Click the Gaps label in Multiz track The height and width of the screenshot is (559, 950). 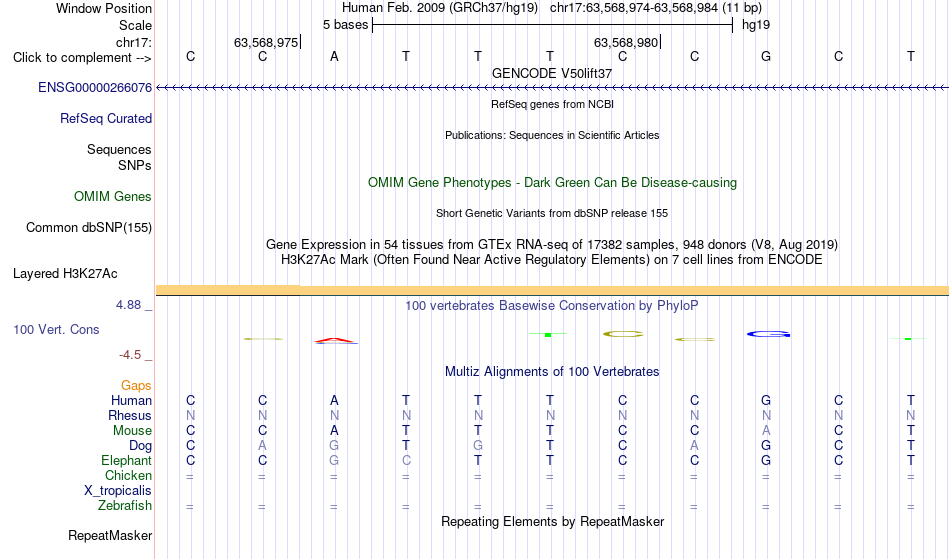(136, 386)
